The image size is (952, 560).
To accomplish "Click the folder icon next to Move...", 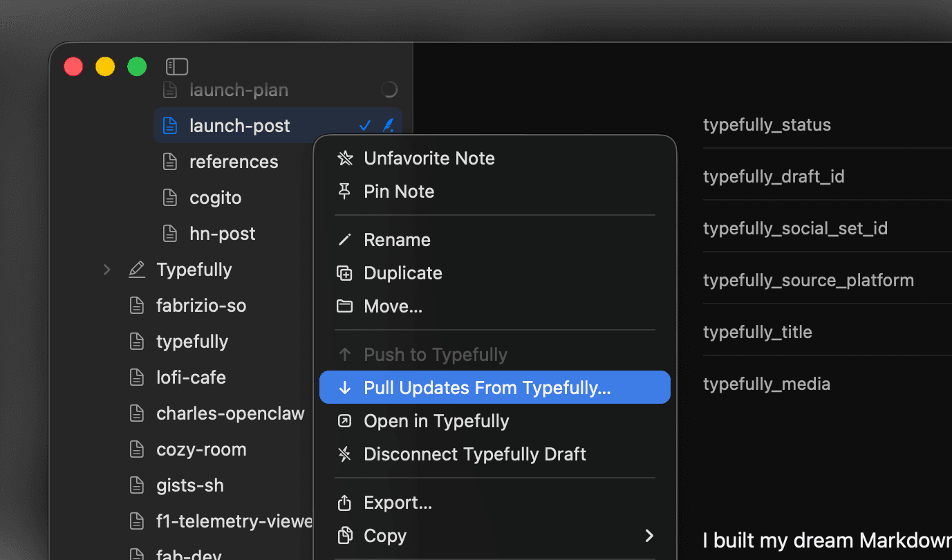I will click(x=344, y=306).
